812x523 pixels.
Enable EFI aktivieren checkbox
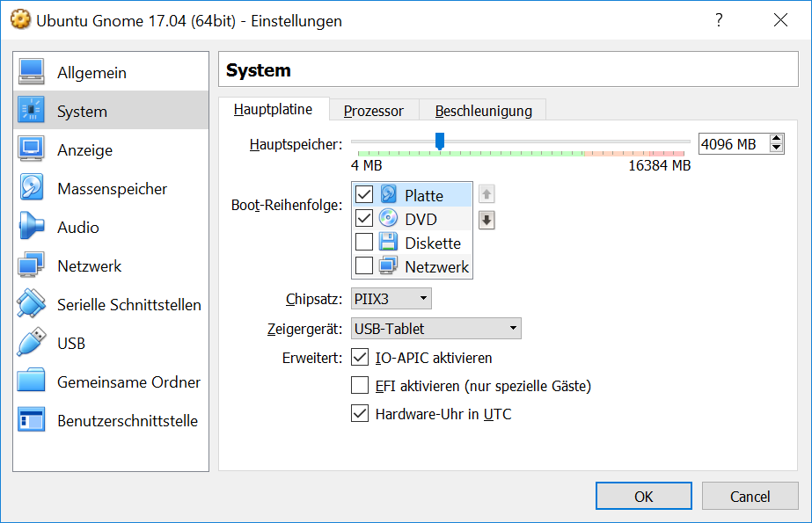click(x=360, y=385)
